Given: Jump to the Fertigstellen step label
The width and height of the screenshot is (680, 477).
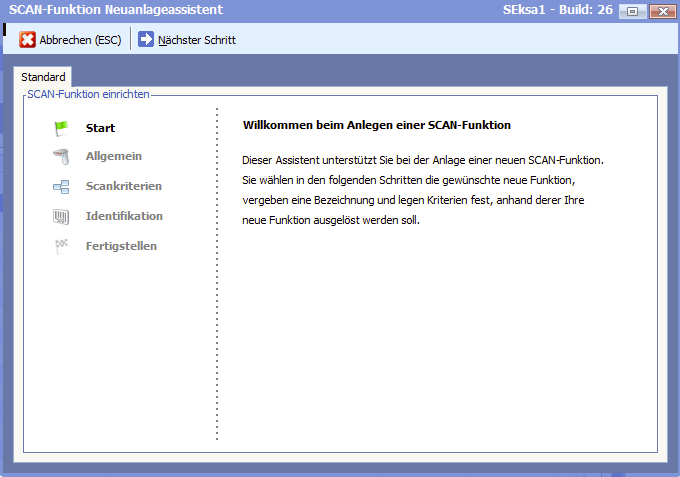Looking at the screenshot, I should pos(121,246).
